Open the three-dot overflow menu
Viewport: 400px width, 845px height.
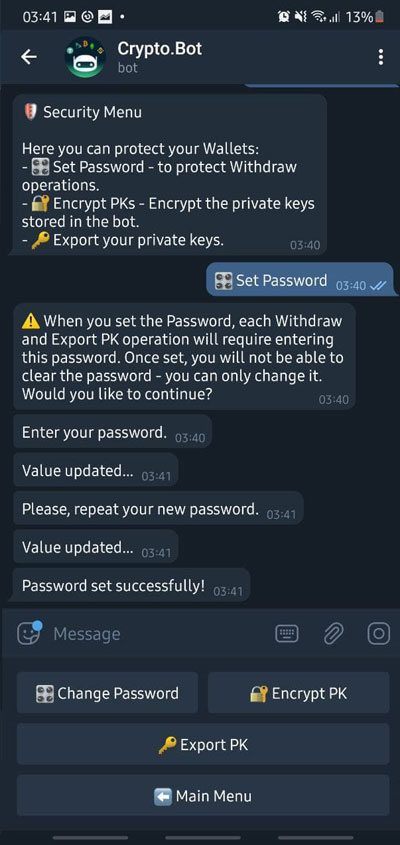tap(381, 57)
